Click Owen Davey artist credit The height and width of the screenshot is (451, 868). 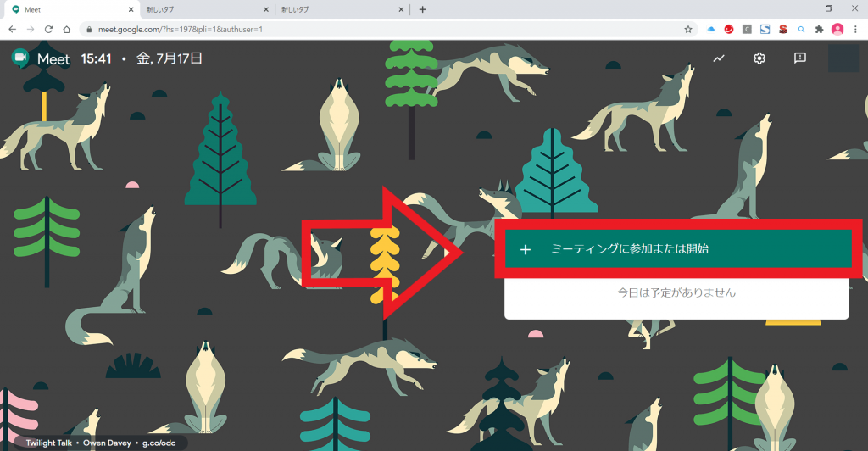tap(107, 443)
